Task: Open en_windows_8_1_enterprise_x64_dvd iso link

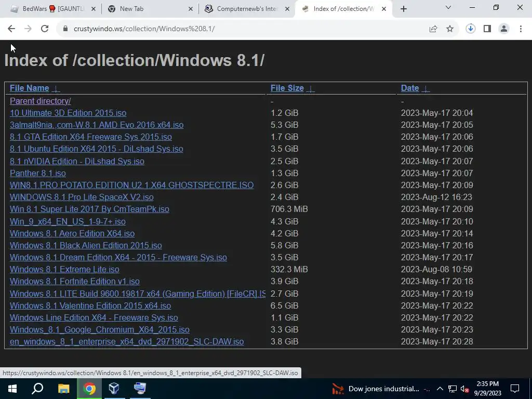Action: pos(127,342)
